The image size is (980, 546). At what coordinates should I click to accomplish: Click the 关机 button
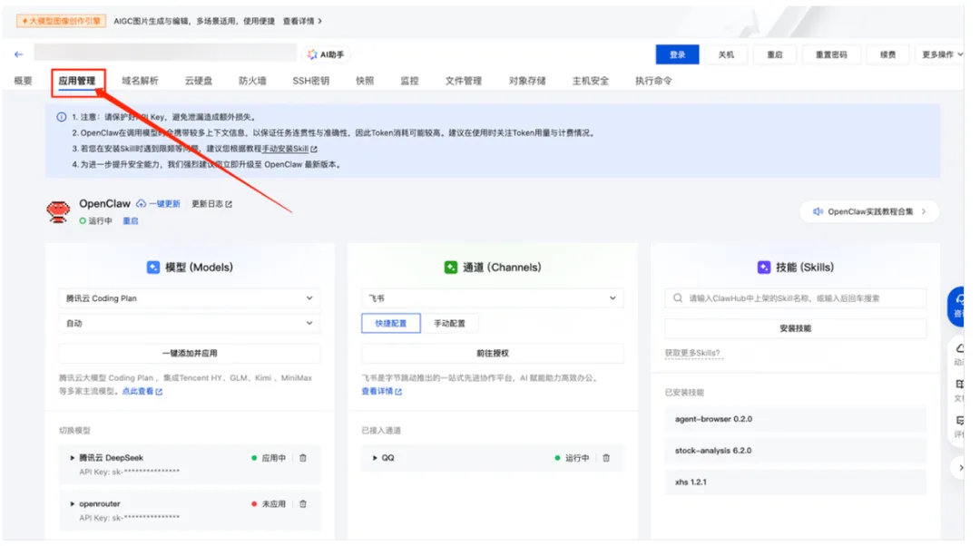726,54
